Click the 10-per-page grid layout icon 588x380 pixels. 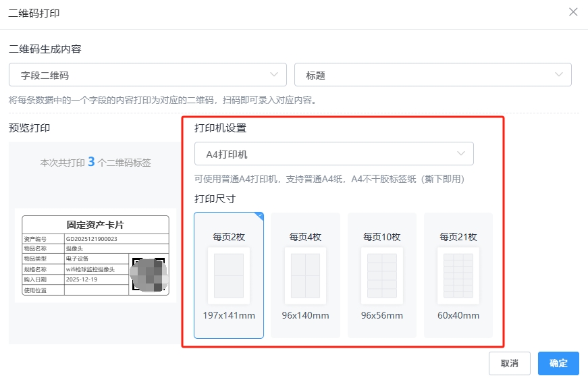tap(381, 275)
